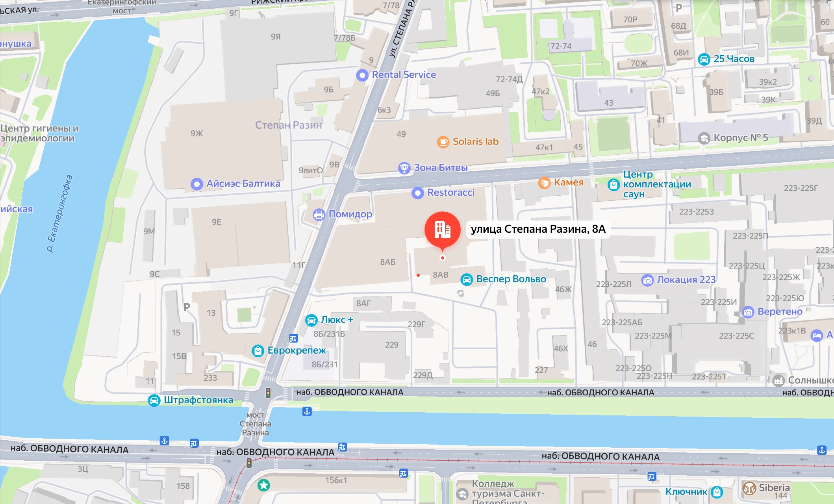Viewport: 834px width, 504px height.
Task: Click the Люкс + car service icon
Action: tap(311, 320)
